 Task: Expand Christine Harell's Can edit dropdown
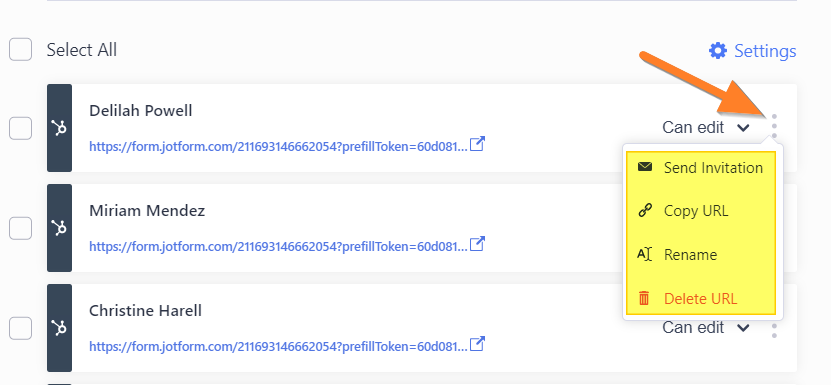tap(706, 328)
